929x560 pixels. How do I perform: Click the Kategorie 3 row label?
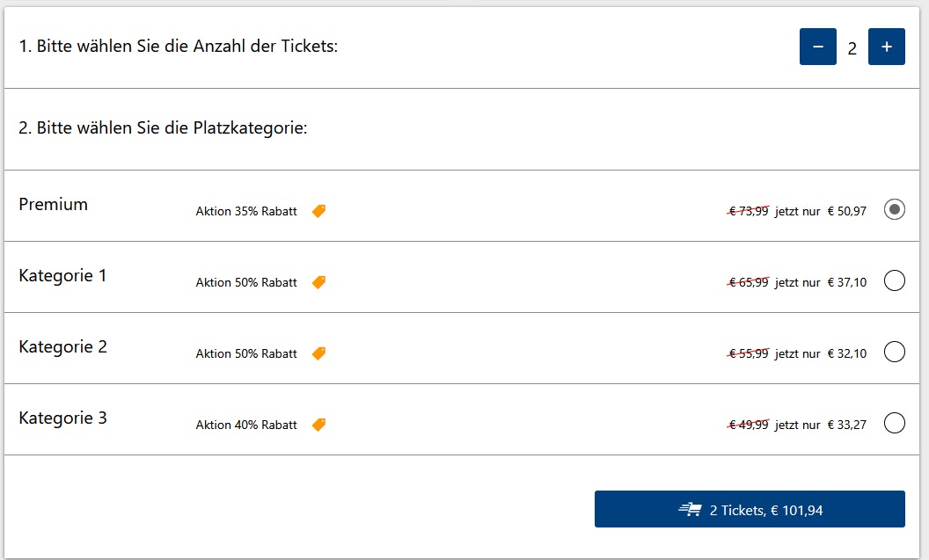[62, 418]
